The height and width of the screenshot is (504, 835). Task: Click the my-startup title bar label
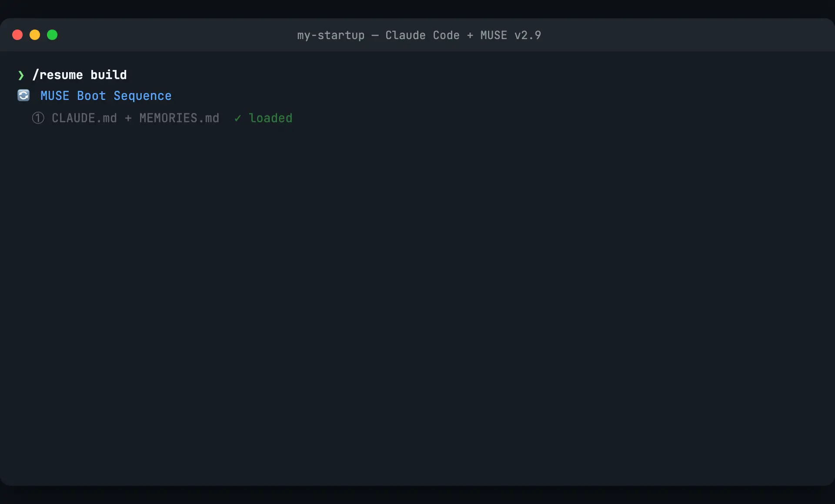pyautogui.click(x=330, y=35)
